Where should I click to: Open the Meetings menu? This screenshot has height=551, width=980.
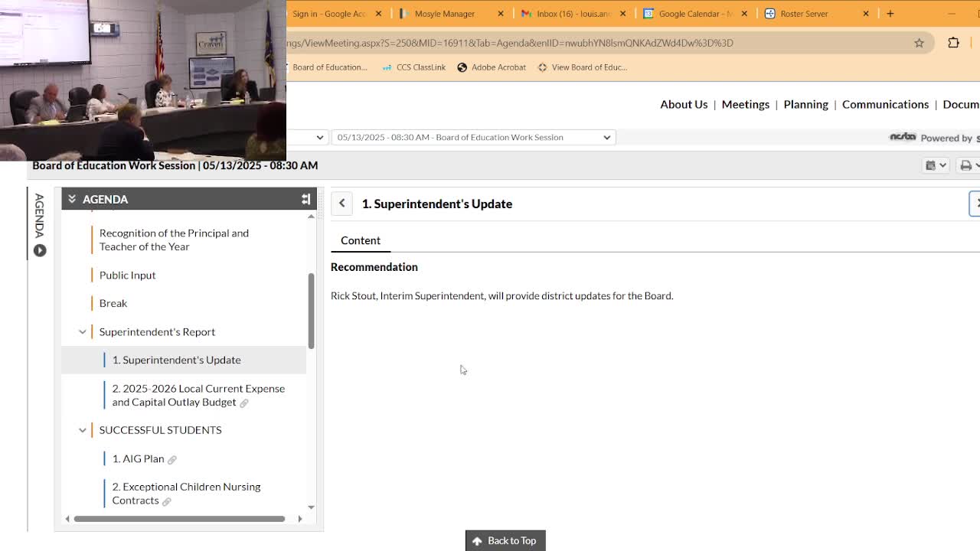point(745,104)
